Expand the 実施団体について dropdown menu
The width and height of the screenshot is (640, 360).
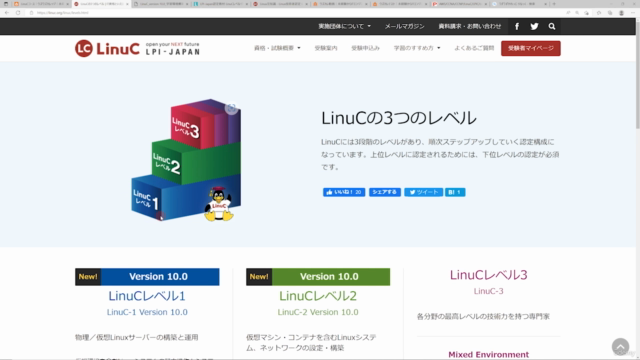point(344,26)
